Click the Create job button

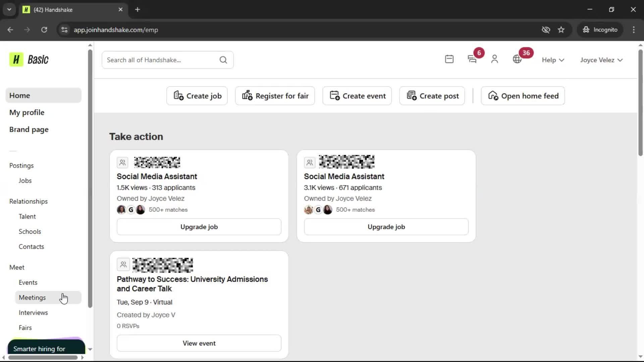point(197,96)
